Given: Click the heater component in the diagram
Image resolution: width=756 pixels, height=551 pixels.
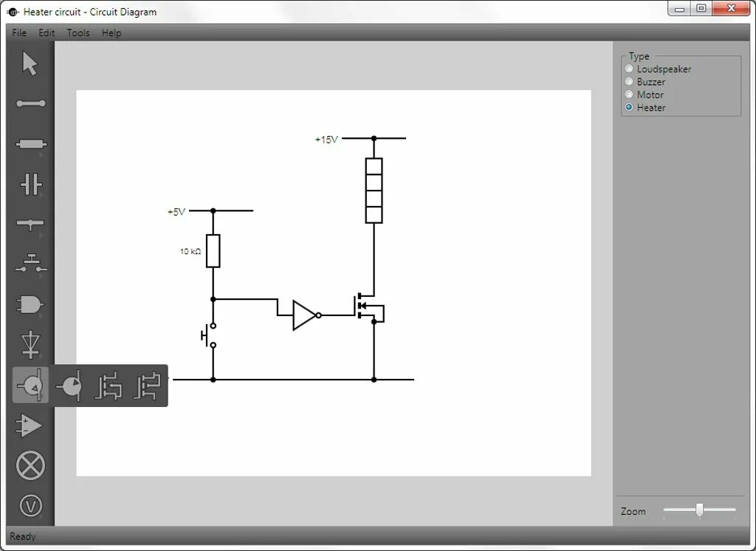Looking at the screenshot, I should tap(374, 191).
